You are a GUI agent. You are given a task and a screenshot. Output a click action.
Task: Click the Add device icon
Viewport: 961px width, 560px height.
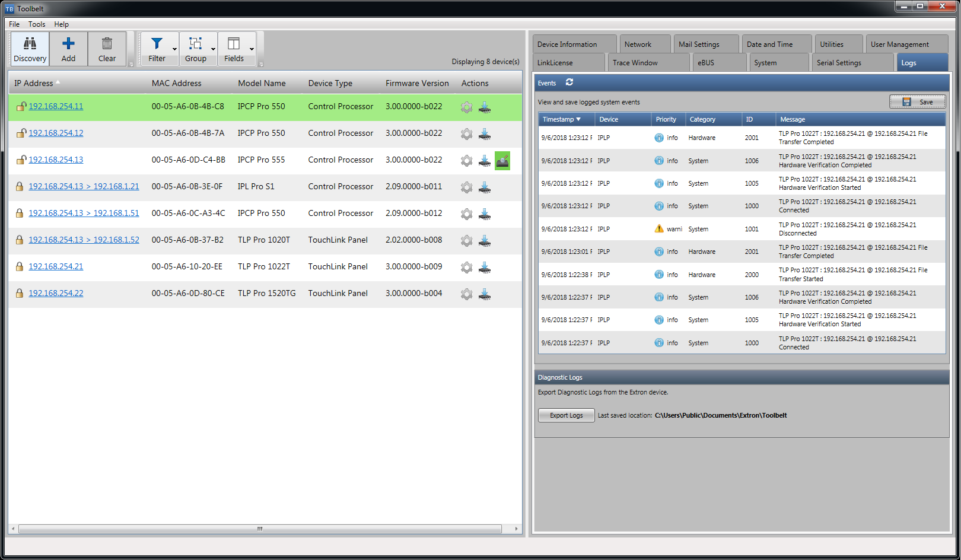[x=68, y=48]
